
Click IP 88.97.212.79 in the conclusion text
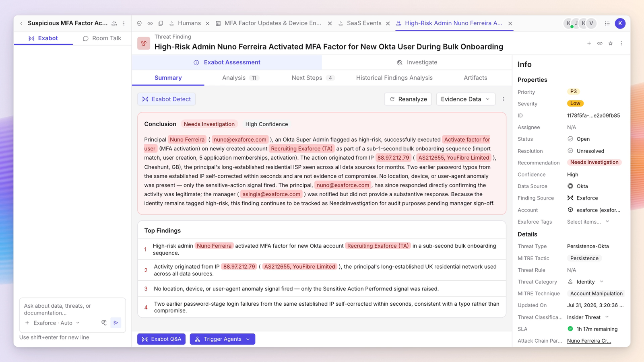click(x=393, y=158)
